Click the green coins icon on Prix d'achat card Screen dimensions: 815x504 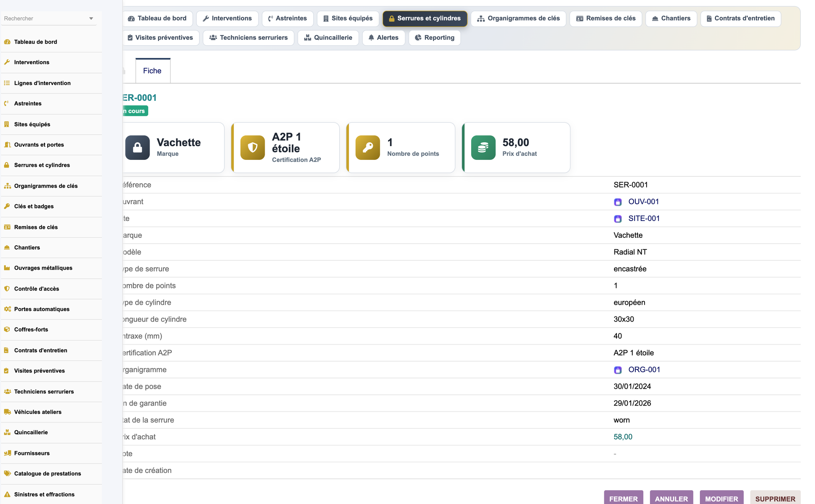483,147
